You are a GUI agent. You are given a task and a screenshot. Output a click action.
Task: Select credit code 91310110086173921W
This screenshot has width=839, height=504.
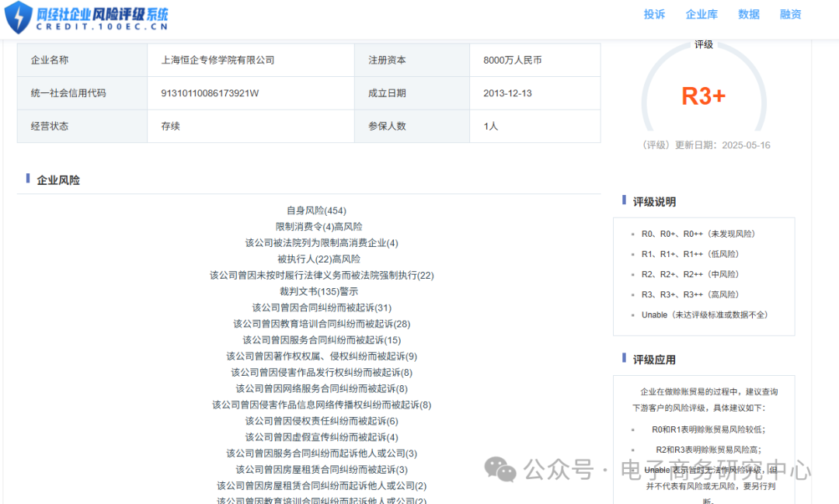pos(210,93)
